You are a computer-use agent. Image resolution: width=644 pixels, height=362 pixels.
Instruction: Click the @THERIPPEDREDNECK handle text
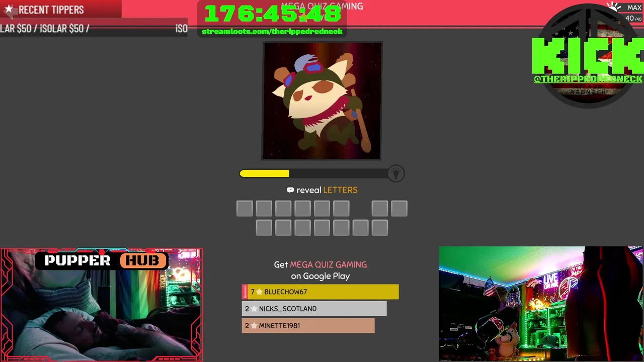(x=588, y=79)
